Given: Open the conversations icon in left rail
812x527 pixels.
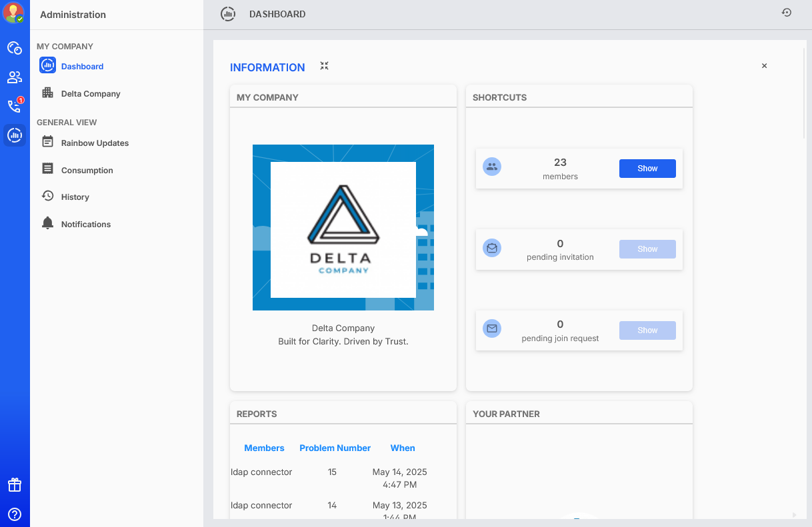Looking at the screenshot, I should pos(14,48).
